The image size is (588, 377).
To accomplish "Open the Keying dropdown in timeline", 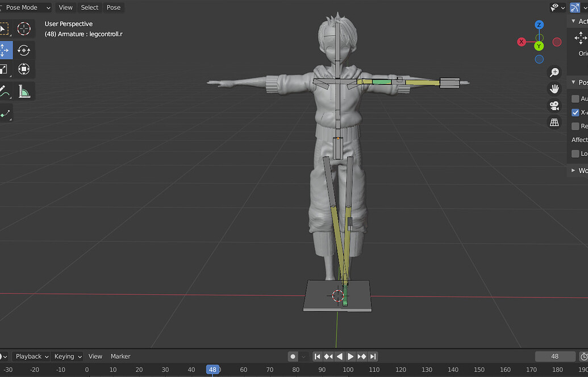I will (67, 357).
